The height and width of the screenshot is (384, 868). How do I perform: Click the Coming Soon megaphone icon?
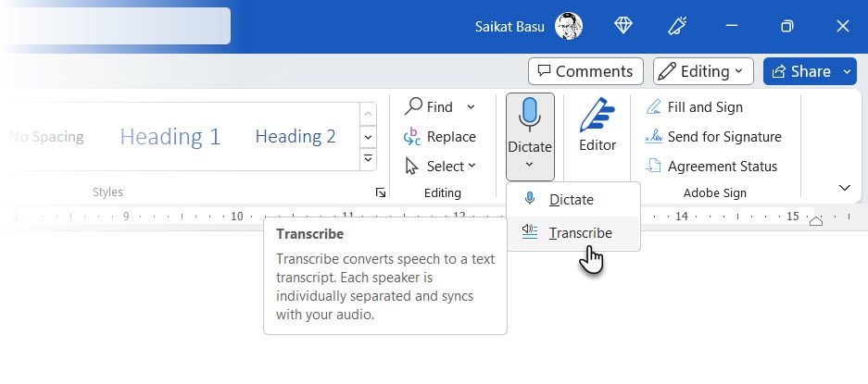[677, 26]
